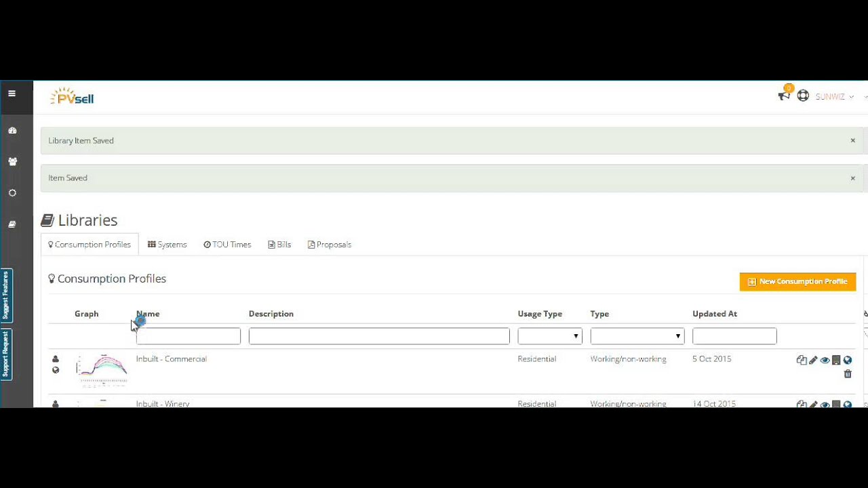The width and height of the screenshot is (868, 488).
Task: Click the Inbuilt - Winery profile name
Action: click(x=163, y=404)
